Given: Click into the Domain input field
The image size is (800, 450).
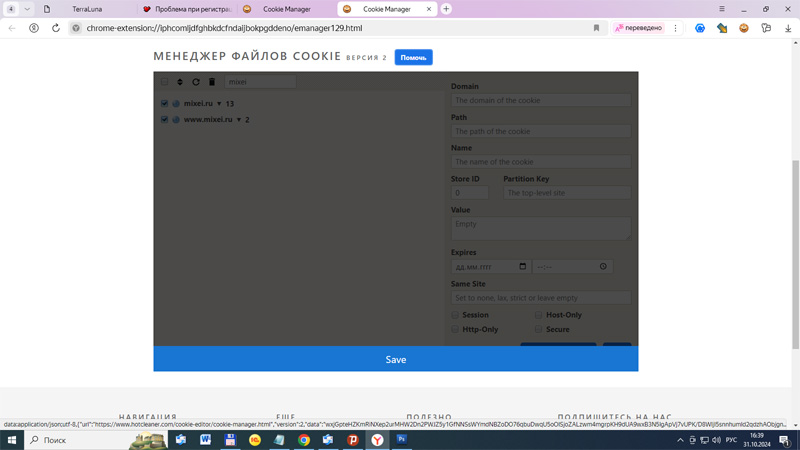Looking at the screenshot, I should coord(540,100).
